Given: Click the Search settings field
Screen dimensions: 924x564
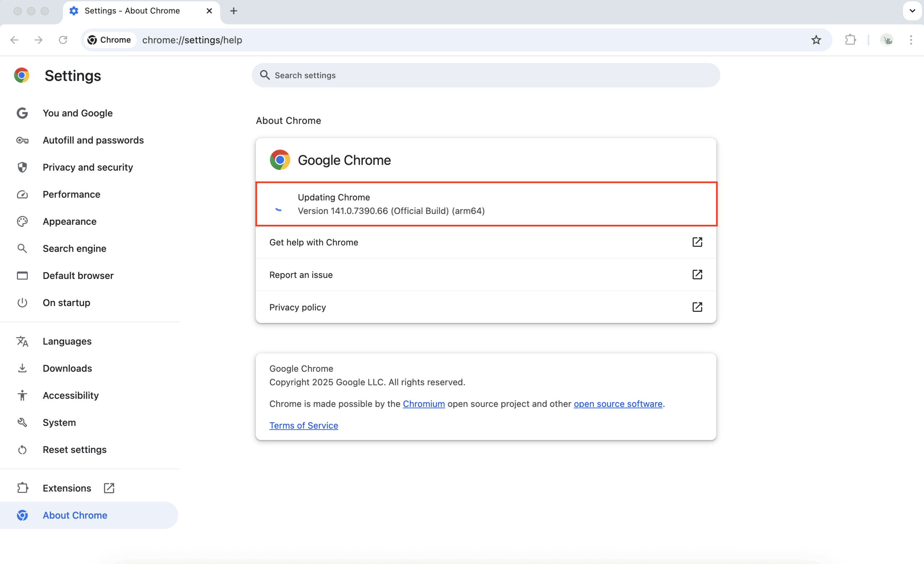Looking at the screenshot, I should pos(485,75).
